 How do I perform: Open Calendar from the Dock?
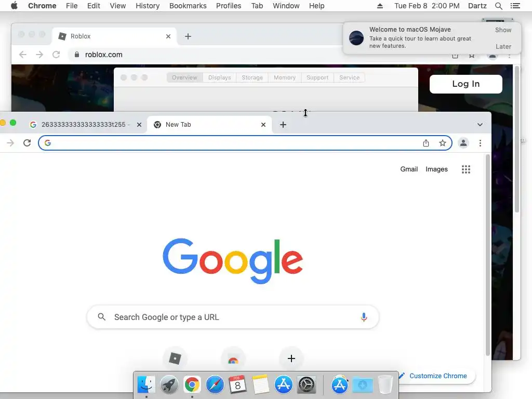tap(237, 385)
